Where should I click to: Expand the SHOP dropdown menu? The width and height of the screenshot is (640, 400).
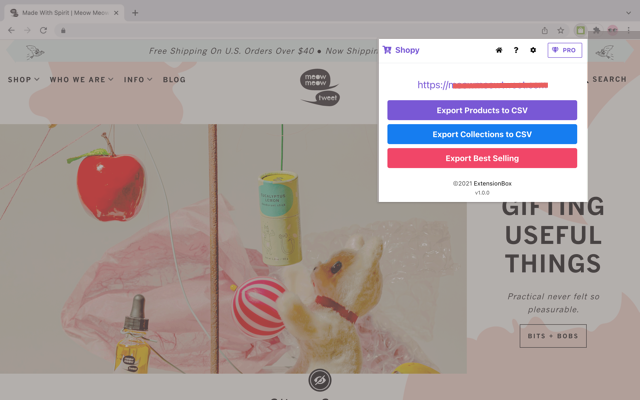click(x=24, y=79)
